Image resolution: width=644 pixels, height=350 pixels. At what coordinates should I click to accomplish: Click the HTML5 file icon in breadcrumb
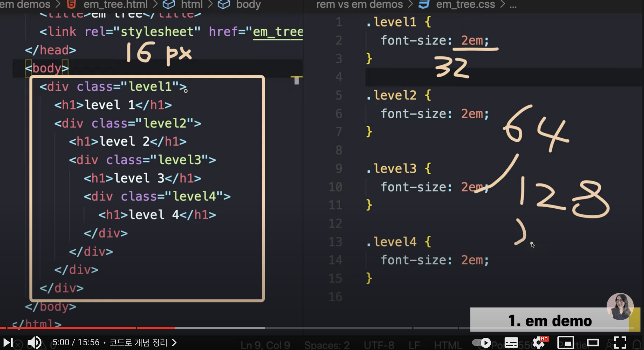[71, 4]
